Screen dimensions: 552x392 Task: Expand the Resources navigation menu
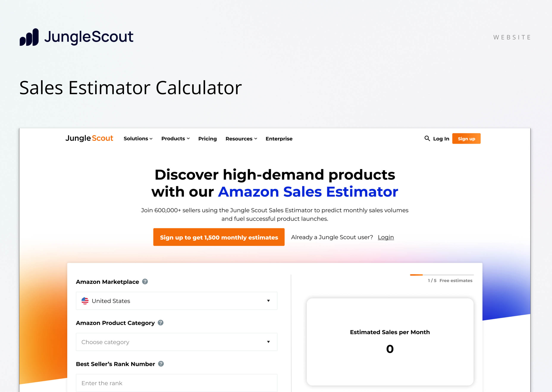point(241,139)
